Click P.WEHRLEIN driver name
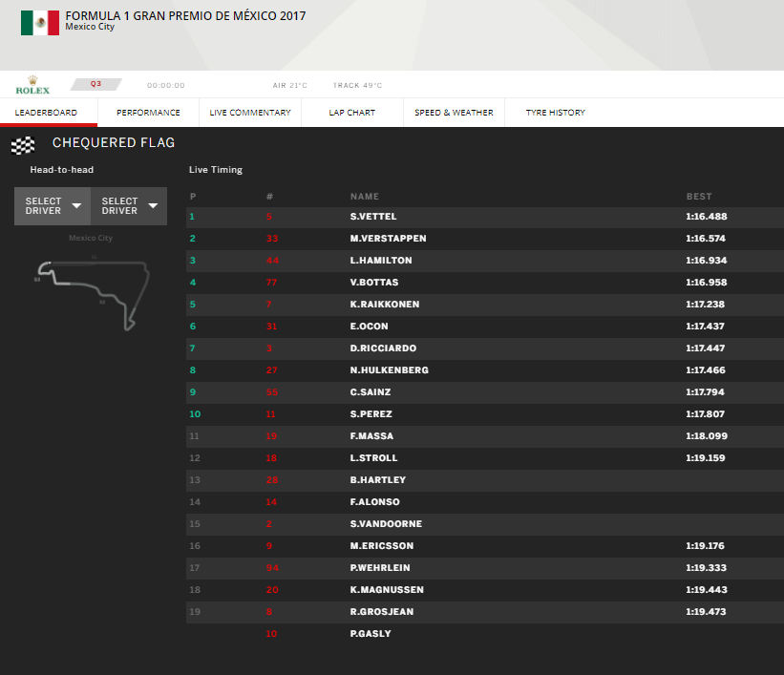Viewport: 784px width, 675px height. point(380,568)
